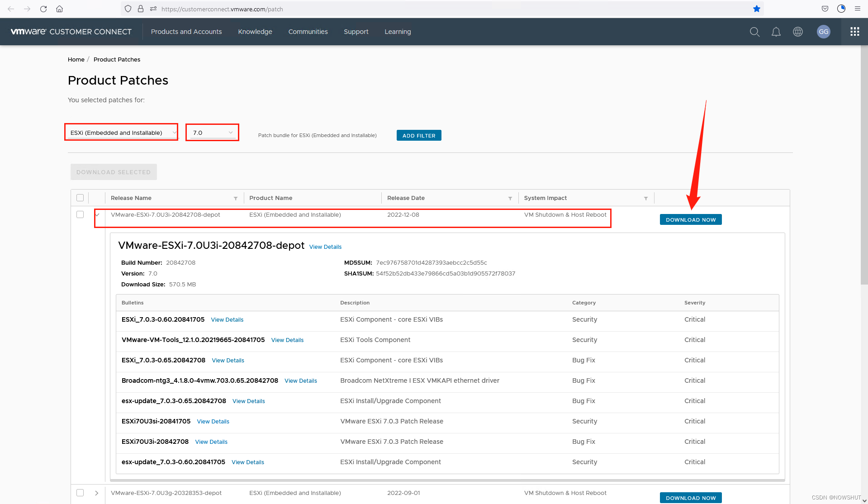Image resolution: width=868 pixels, height=504 pixels.
Task: View Details for ESXi70U3i-20842708
Action: (211, 442)
